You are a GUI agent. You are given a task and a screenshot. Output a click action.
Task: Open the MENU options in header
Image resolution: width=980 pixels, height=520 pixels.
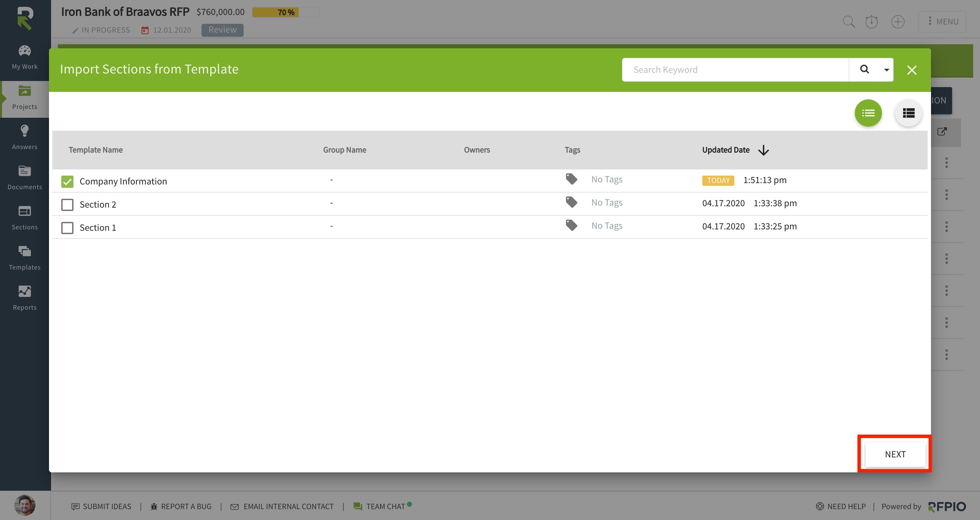pos(942,22)
